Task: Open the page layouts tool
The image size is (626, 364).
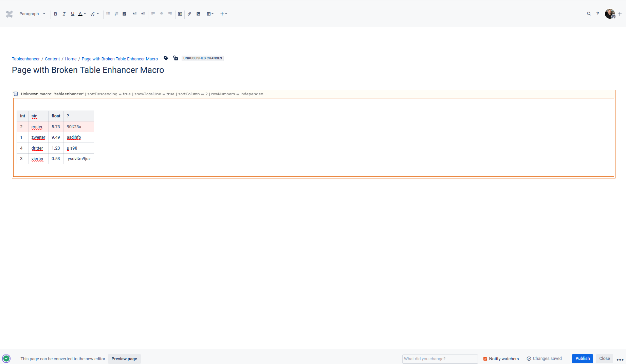Action: point(180,14)
